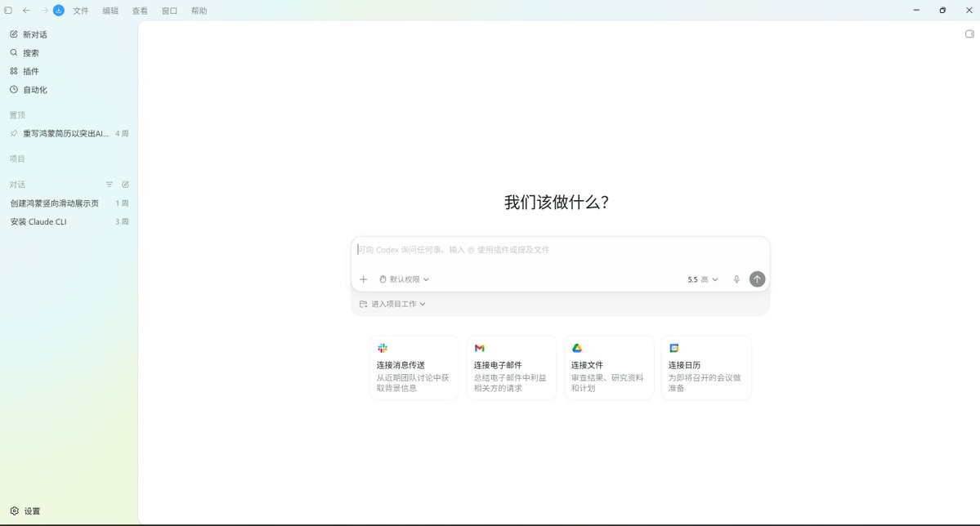Screen dimensions: 980x526
Task: Open the 帮助 menu
Action: click(199, 11)
